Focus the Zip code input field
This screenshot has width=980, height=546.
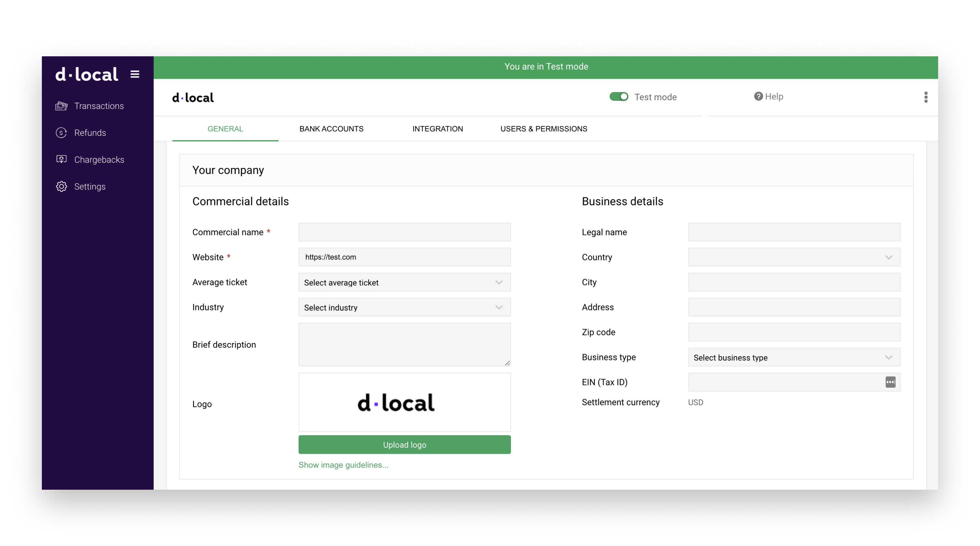[x=794, y=332]
